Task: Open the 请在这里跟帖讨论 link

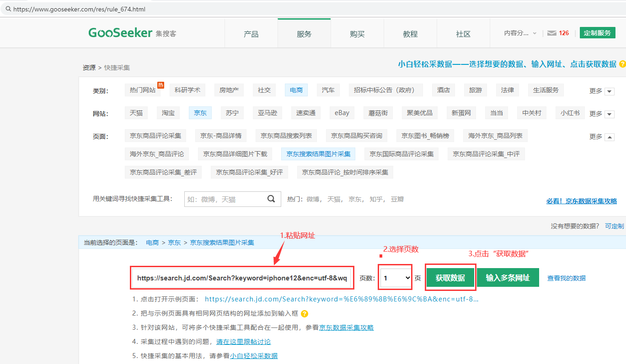Action: pos(243,342)
